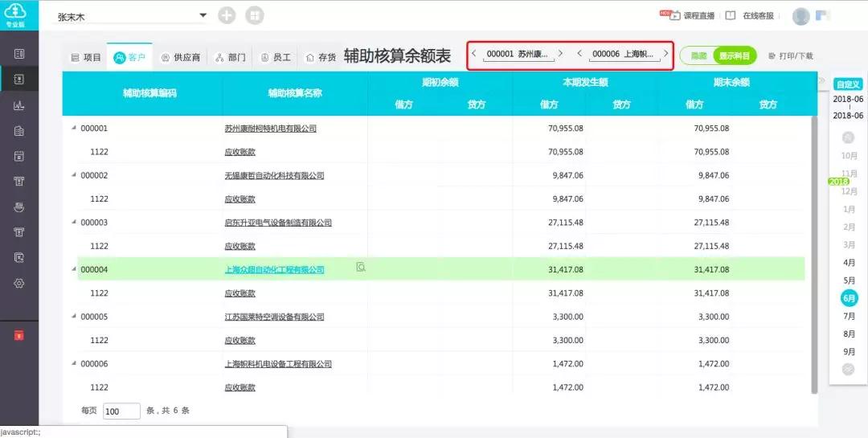
Task: Collapse the 000001 row tree arrow
Action: click(74, 127)
